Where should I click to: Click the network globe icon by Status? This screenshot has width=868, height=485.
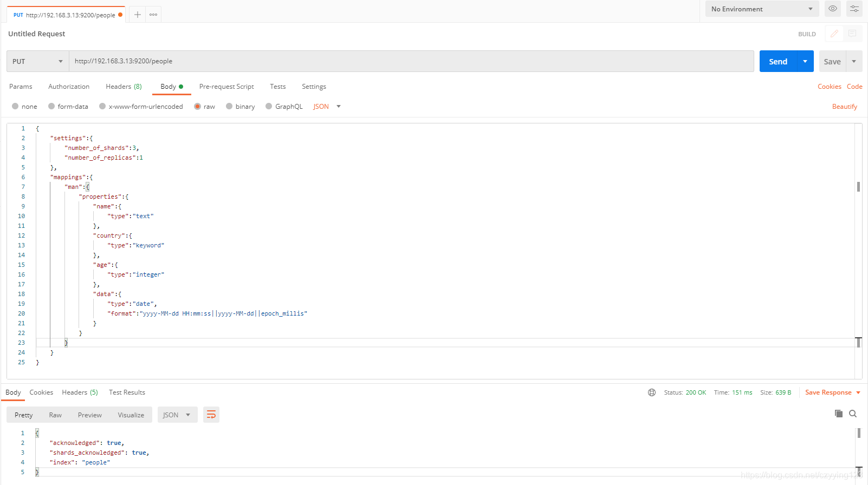[652, 392]
